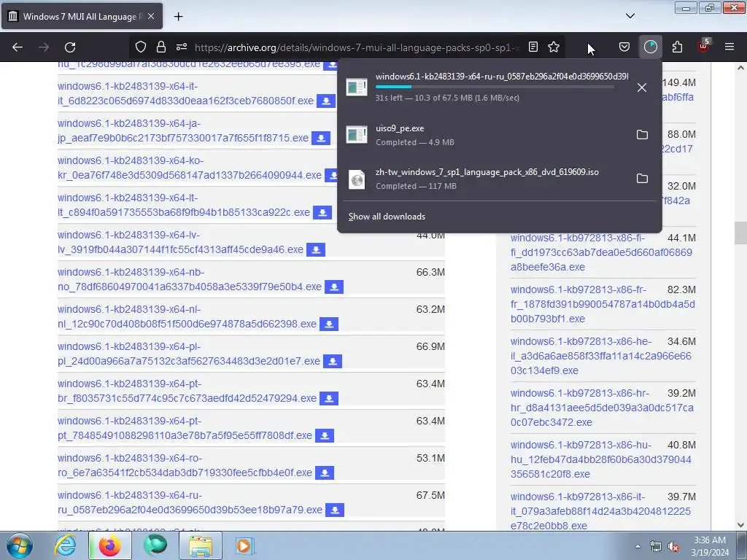747x560 pixels.
Task: Download the x64-lv-lv exe via icon
Action: click(315, 250)
